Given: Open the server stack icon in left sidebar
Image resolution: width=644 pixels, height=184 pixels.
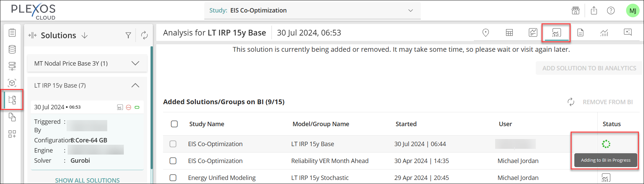Looking at the screenshot, I should click(x=12, y=66).
